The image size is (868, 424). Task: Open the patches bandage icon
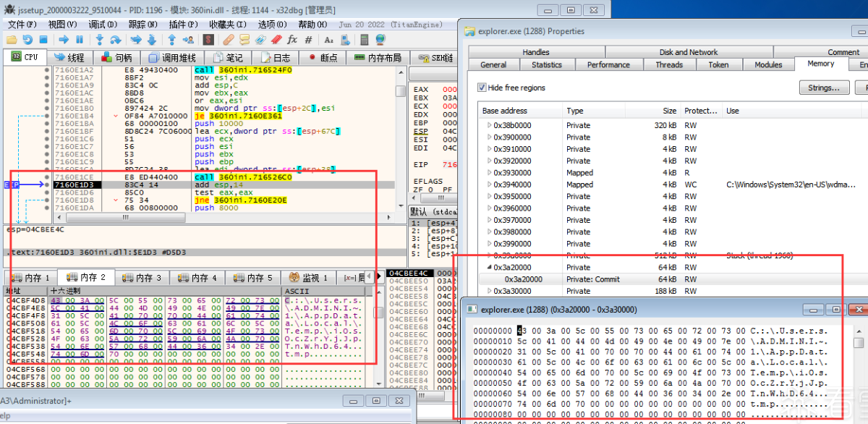229,40
